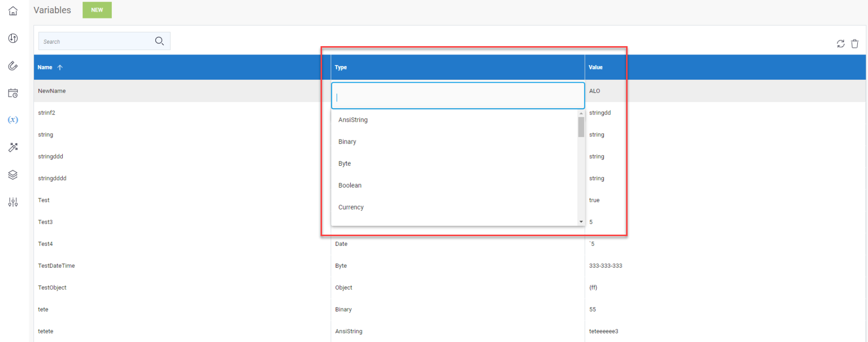868x342 pixels.
Task: Click the Home icon in sidebar
Action: 13,11
